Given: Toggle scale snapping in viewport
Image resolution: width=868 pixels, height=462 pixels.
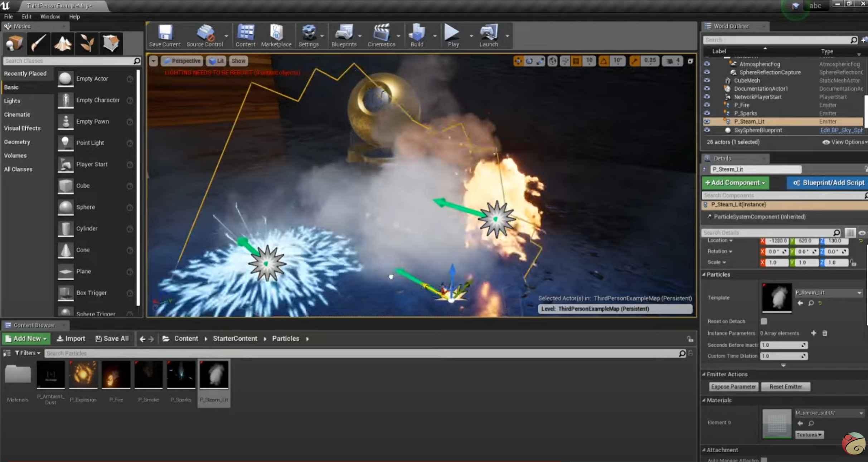Looking at the screenshot, I should [x=634, y=61].
